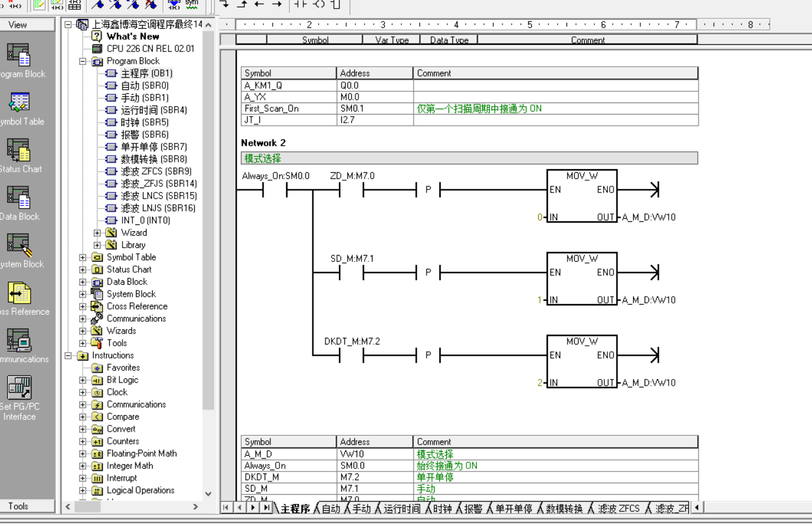Expand the Floating-Point Math instructions
812x531 pixels.
(83, 454)
